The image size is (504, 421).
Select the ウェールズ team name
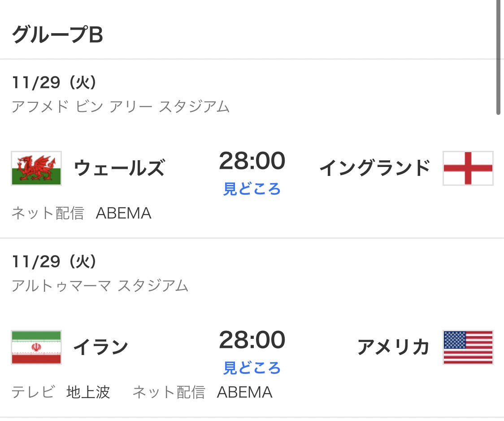(x=119, y=168)
